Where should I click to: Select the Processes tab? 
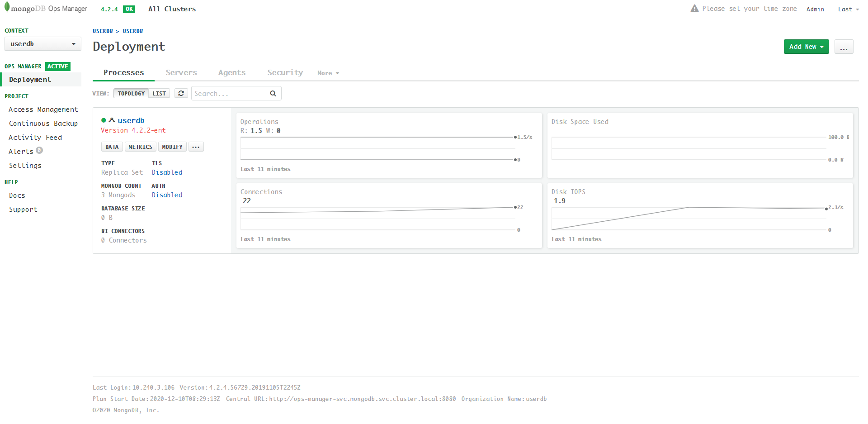click(x=123, y=72)
